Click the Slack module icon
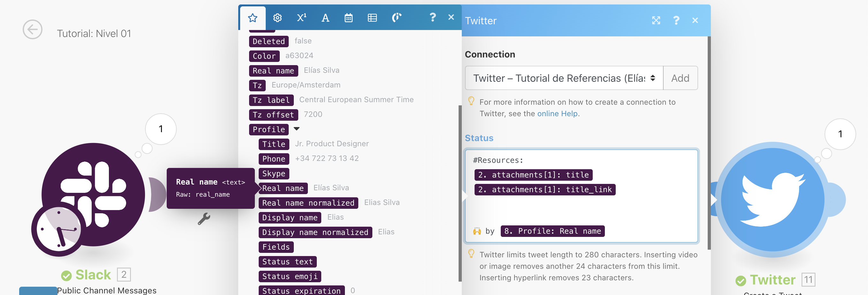The width and height of the screenshot is (868, 295). (x=93, y=194)
